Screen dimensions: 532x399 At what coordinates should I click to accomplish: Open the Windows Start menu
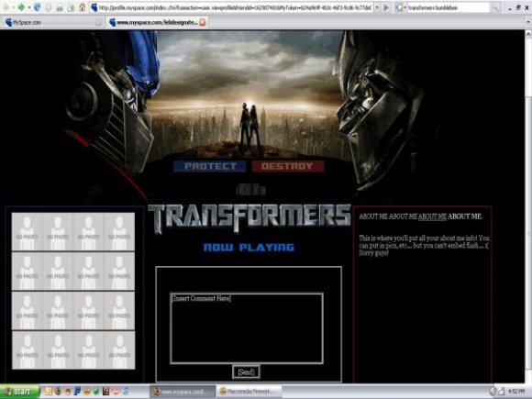click(x=19, y=392)
